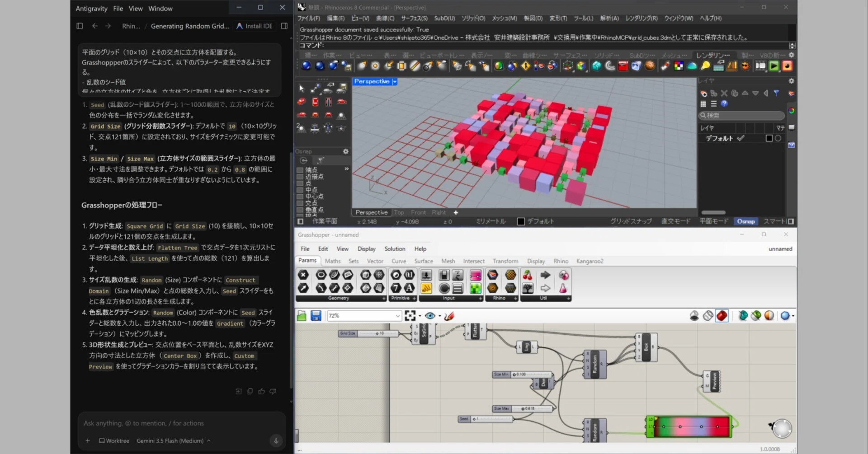Select the yellow Script component in Input group

click(426, 288)
